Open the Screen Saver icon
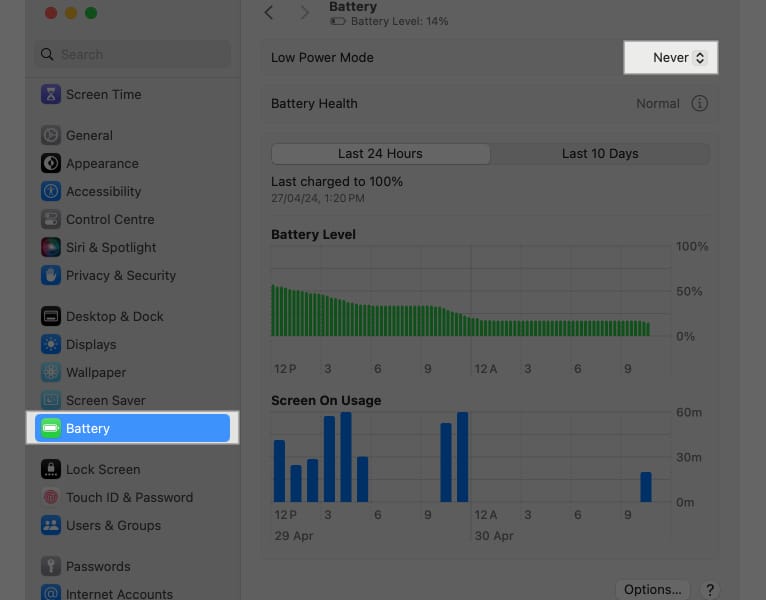This screenshot has height=600, width=766. pos(51,400)
